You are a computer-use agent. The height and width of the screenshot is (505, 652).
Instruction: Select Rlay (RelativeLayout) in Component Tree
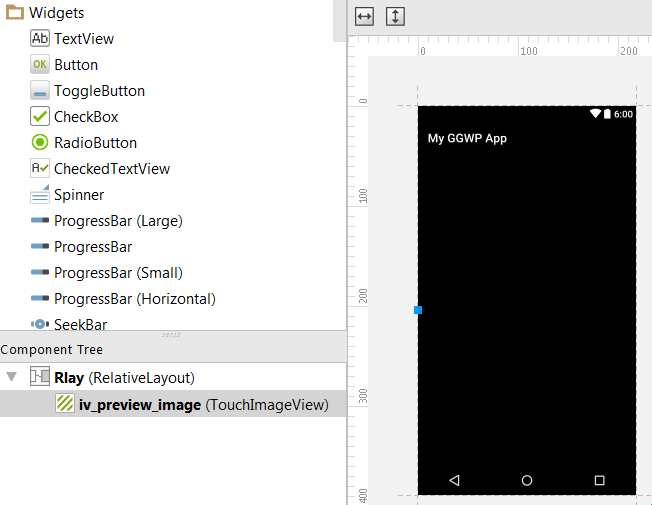coord(173,377)
